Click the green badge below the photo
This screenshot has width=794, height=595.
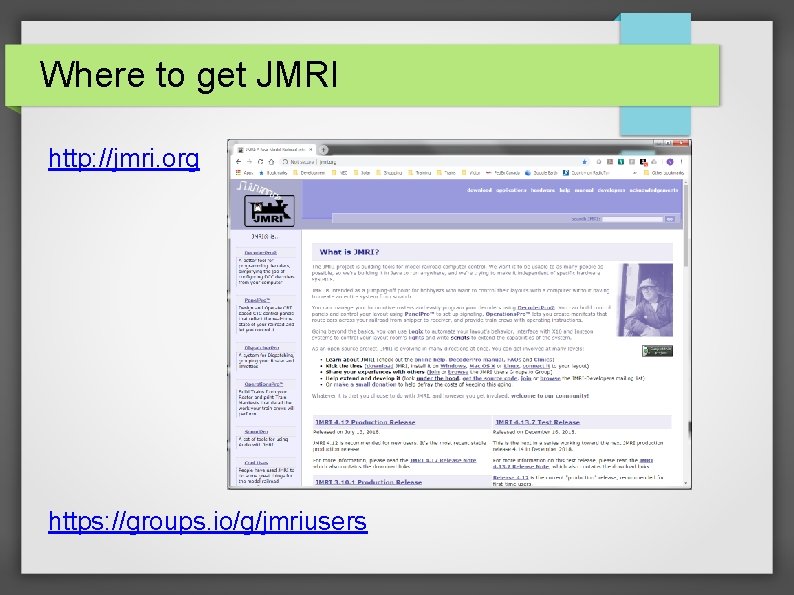657,350
